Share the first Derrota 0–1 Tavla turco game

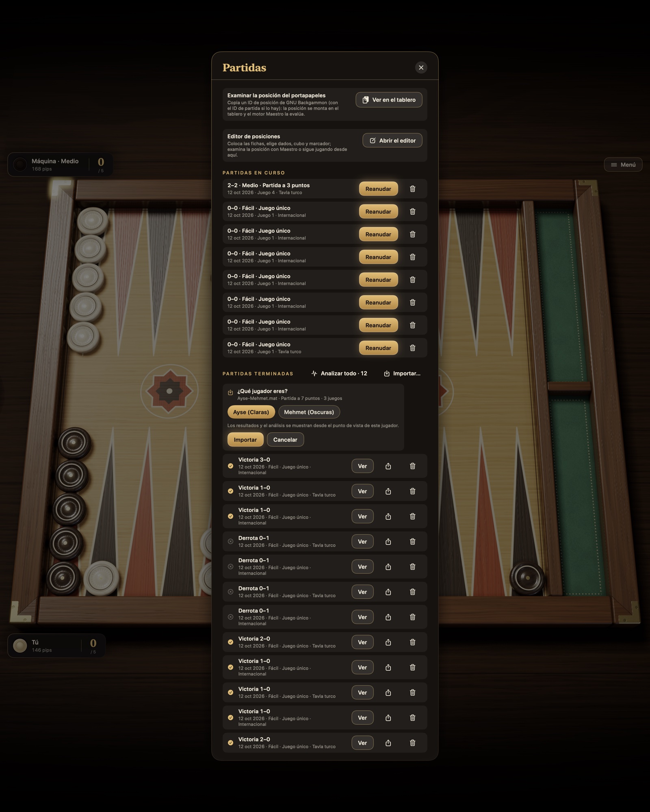pyautogui.click(x=388, y=542)
